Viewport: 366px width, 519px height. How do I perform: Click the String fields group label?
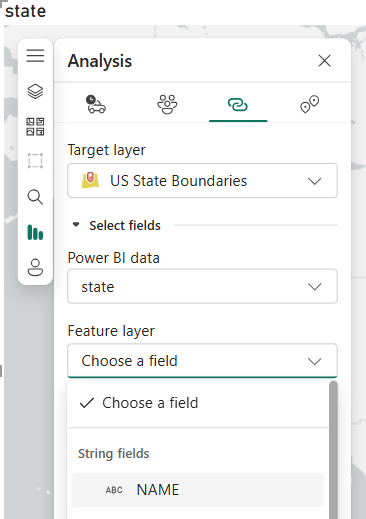point(114,454)
